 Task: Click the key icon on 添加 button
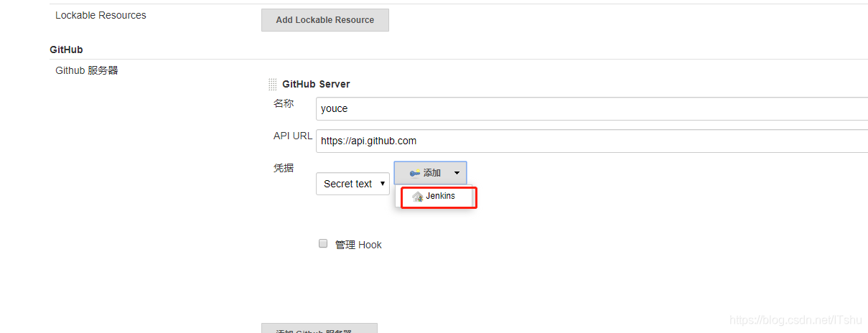(415, 173)
